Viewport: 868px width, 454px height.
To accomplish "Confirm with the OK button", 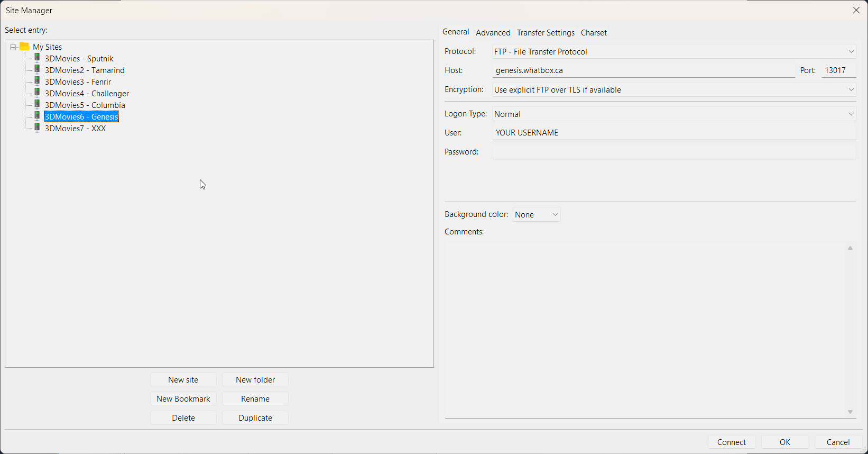I will pos(785,442).
